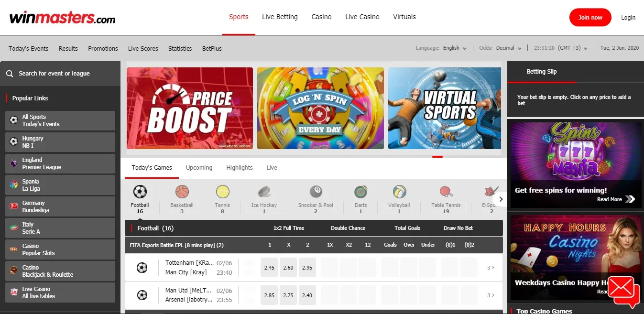Select Arsenal win odds 2.40
644x314 pixels.
(x=307, y=295)
